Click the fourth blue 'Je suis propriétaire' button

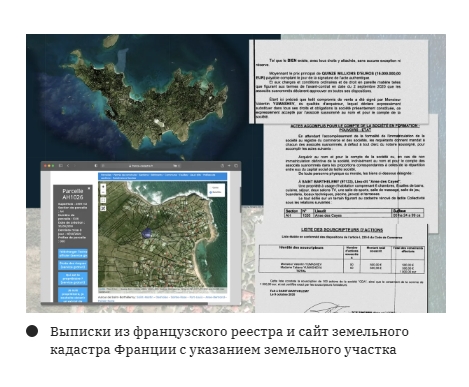[73, 295]
